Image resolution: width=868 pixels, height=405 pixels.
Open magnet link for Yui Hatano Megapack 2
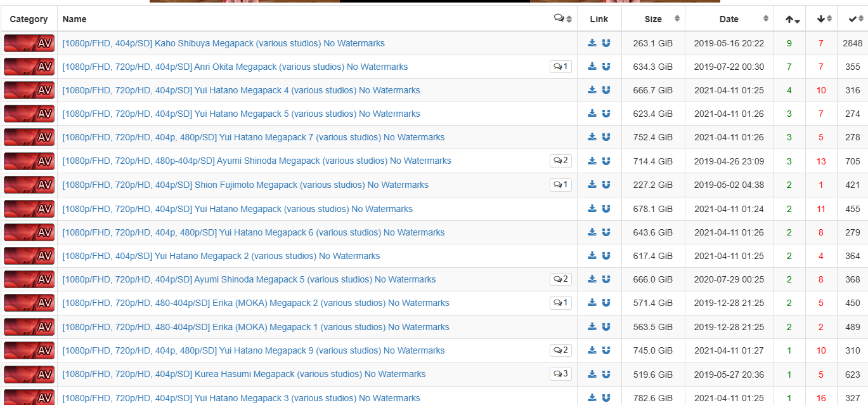coord(606,256)
